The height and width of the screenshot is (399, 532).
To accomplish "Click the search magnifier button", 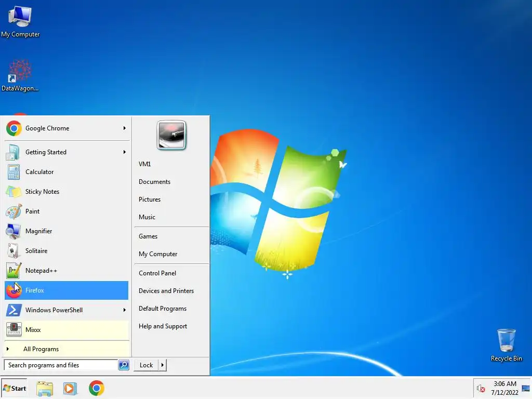I will pos(124,365).
